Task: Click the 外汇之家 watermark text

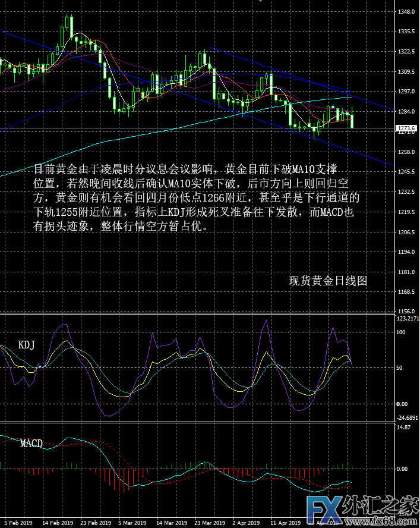Action: pyautogui.click(x=385, y=505)
